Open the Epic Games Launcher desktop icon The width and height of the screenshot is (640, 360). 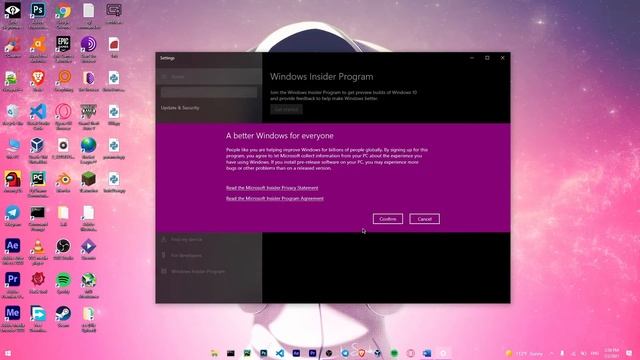point(63,49)
